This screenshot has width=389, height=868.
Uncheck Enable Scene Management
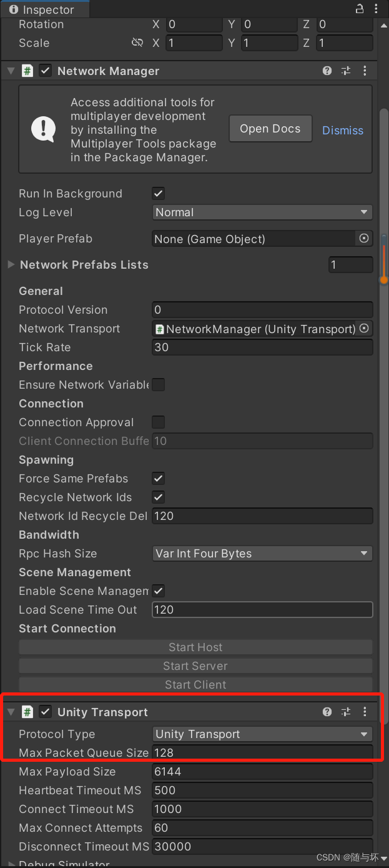point(159,591)
